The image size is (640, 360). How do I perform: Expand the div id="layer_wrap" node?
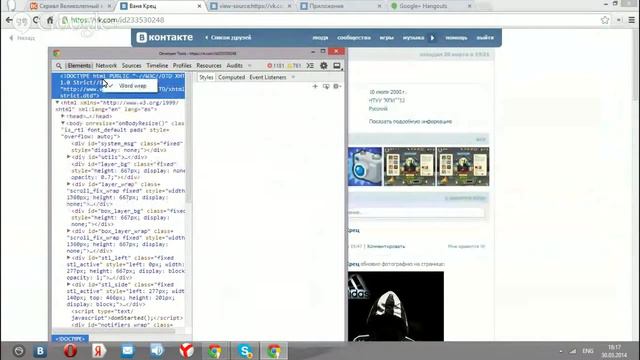(69, 184)
